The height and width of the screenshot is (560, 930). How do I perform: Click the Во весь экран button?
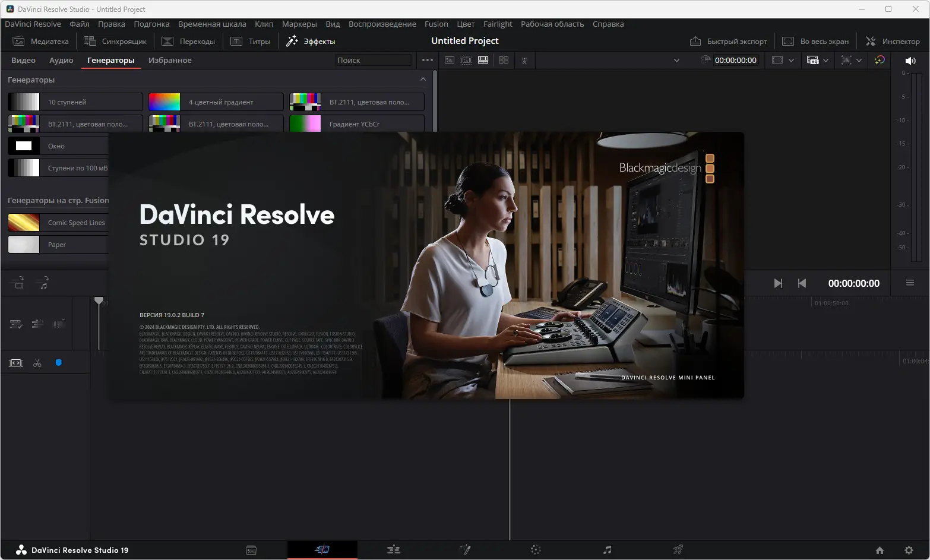(x=815, y=41)
